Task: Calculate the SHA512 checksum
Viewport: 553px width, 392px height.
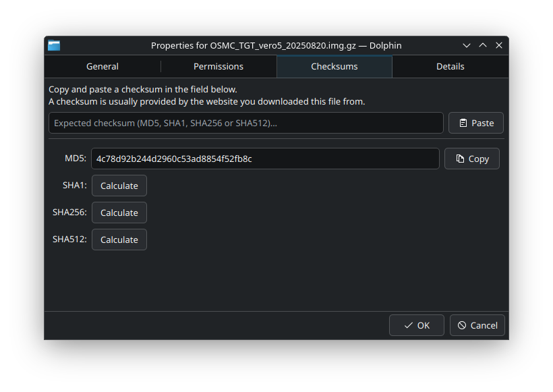Action: [119, 240]
